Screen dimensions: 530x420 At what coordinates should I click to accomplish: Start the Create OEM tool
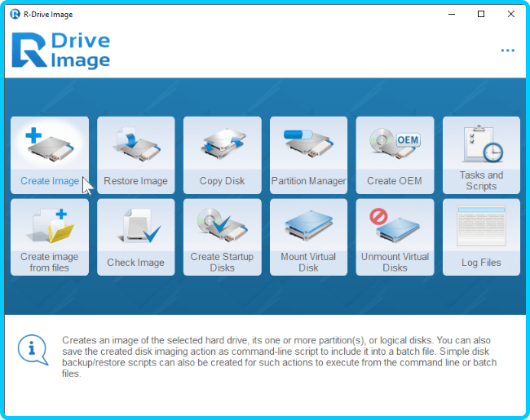click(x=395, y=155)
